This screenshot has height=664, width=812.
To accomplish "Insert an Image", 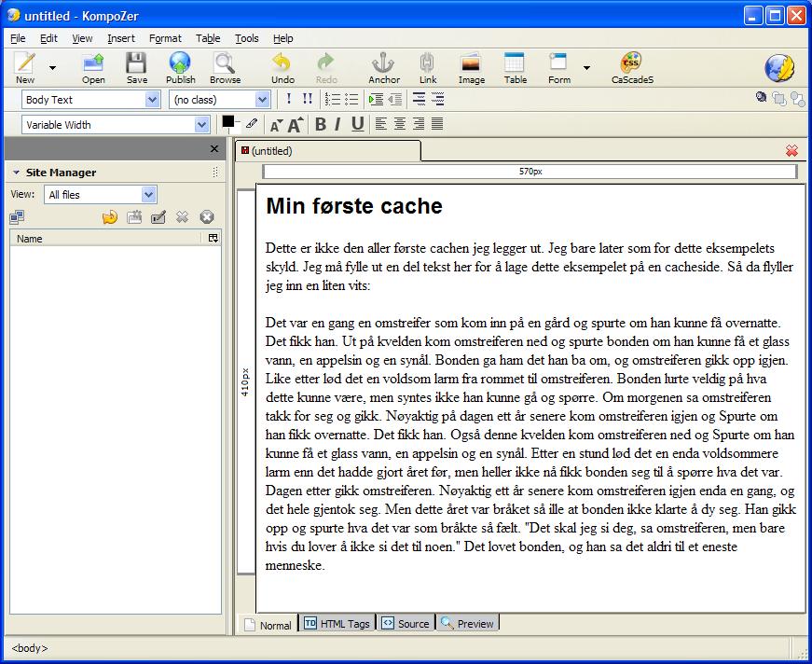I will tap(471, 68).
